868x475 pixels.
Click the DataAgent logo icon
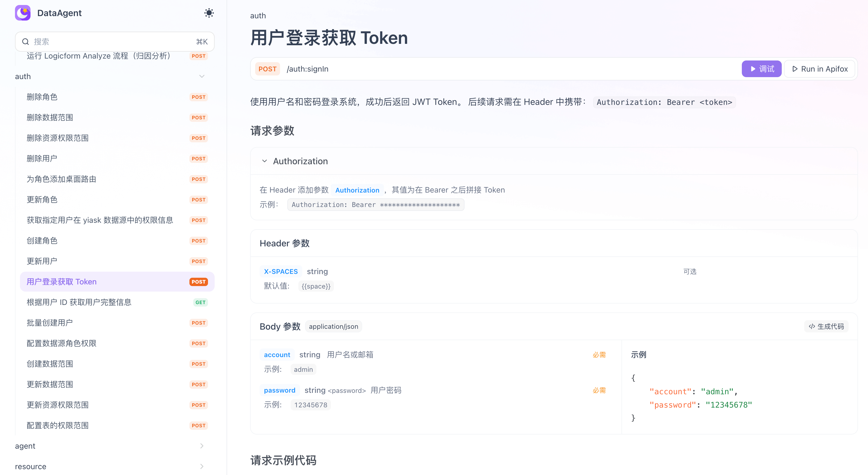22,13
